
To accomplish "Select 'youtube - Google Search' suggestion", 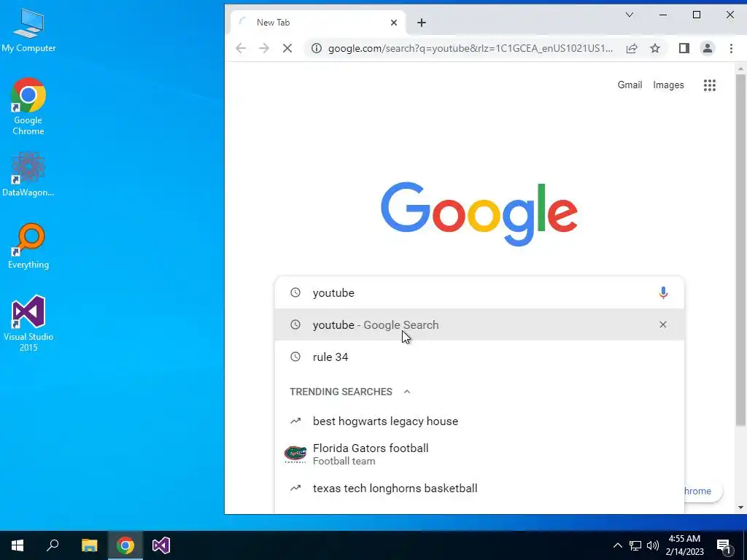I will [479, 324].
